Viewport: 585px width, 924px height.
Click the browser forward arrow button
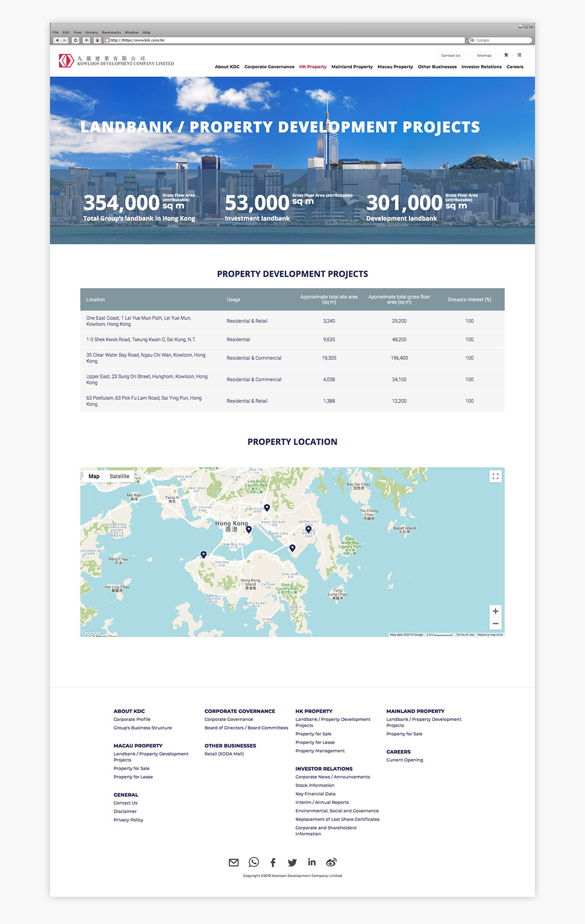(65, 40)
